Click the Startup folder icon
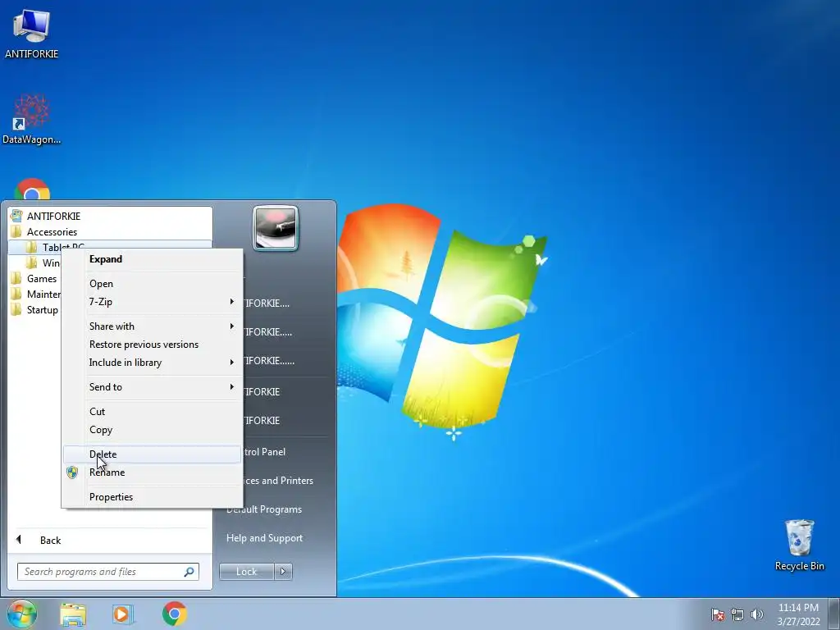 click(16, 309)
